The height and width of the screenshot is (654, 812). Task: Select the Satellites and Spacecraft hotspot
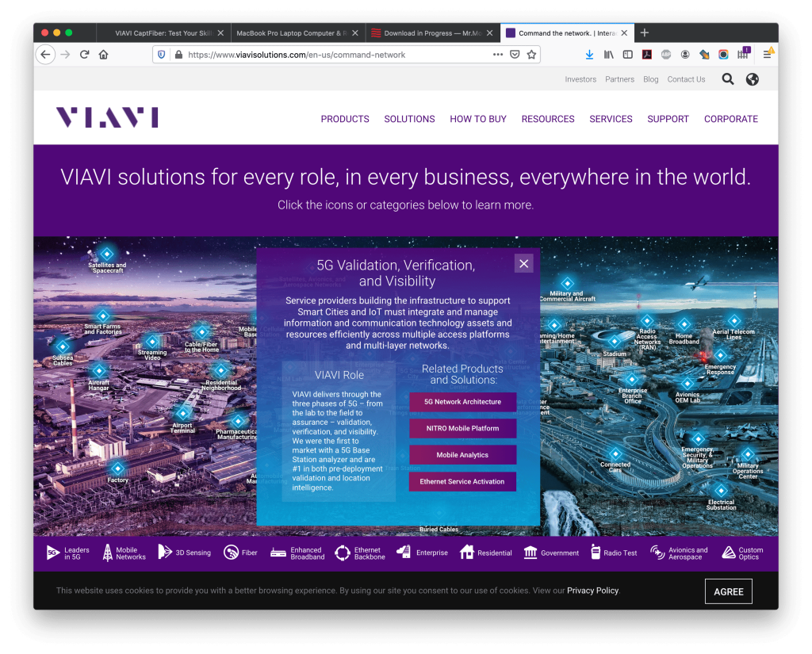click(107, 254)
